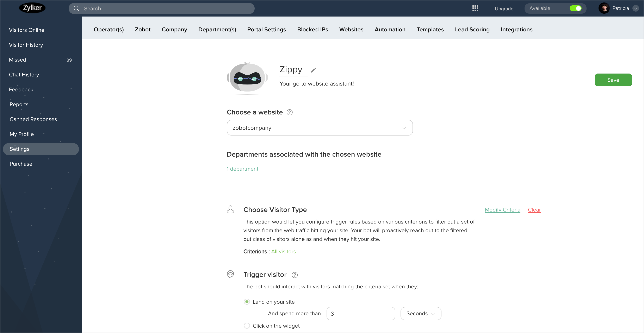The image size is (644, 333).
Task: Toggle the Available status switch
Action: 575,8
